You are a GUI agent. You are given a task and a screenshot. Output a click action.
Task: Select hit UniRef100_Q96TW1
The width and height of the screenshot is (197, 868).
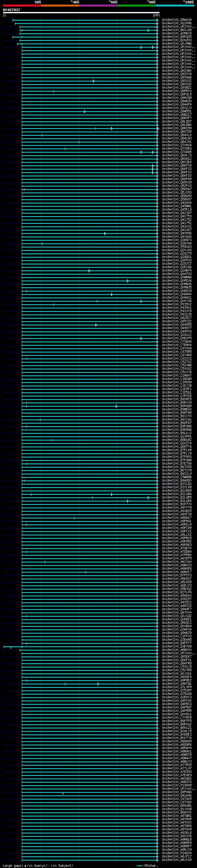176,684
